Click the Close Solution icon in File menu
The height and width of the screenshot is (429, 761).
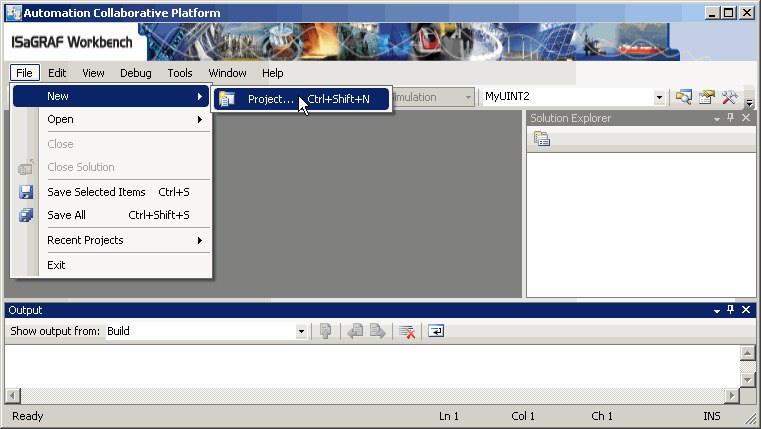pos(26,167)
